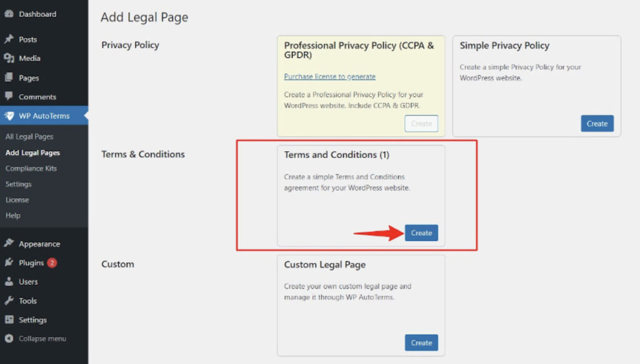Click the Add Legal Page heading

144,17
